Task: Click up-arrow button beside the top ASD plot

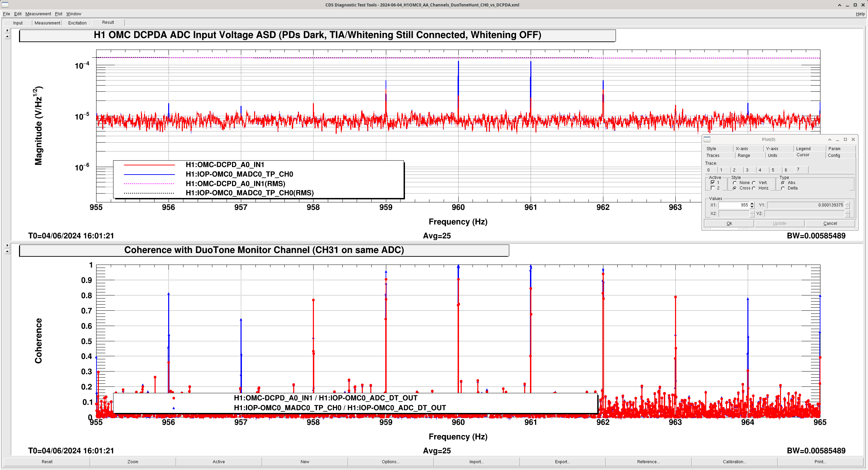Action: (7, 36)
